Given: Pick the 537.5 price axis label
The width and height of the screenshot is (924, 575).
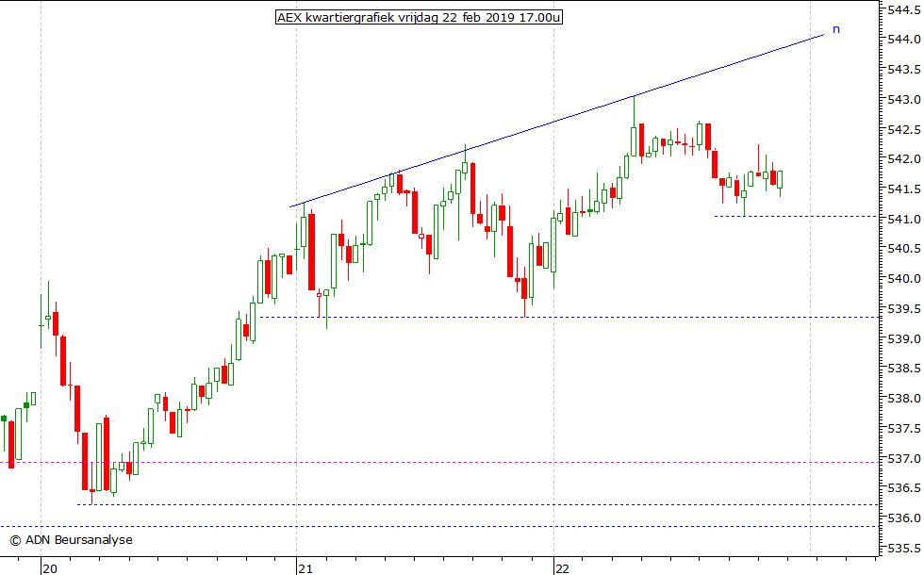Looking at the screenshot, I should pos(904,428).
